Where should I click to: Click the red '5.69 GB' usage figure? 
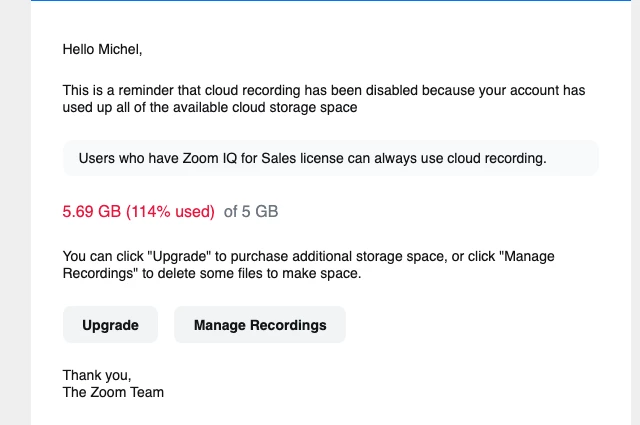tap(92, 211)
